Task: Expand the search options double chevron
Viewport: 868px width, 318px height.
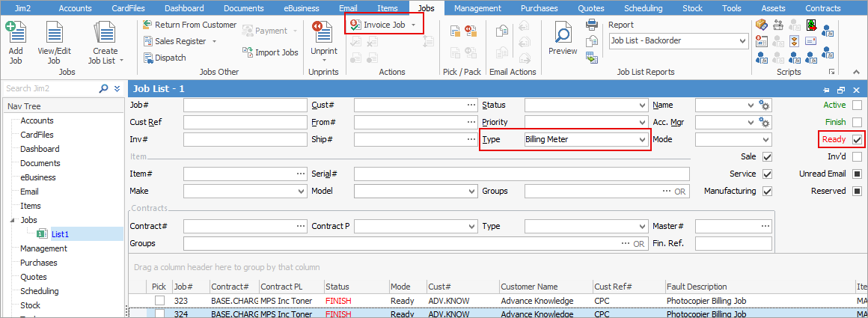Action: coord(117,88)
